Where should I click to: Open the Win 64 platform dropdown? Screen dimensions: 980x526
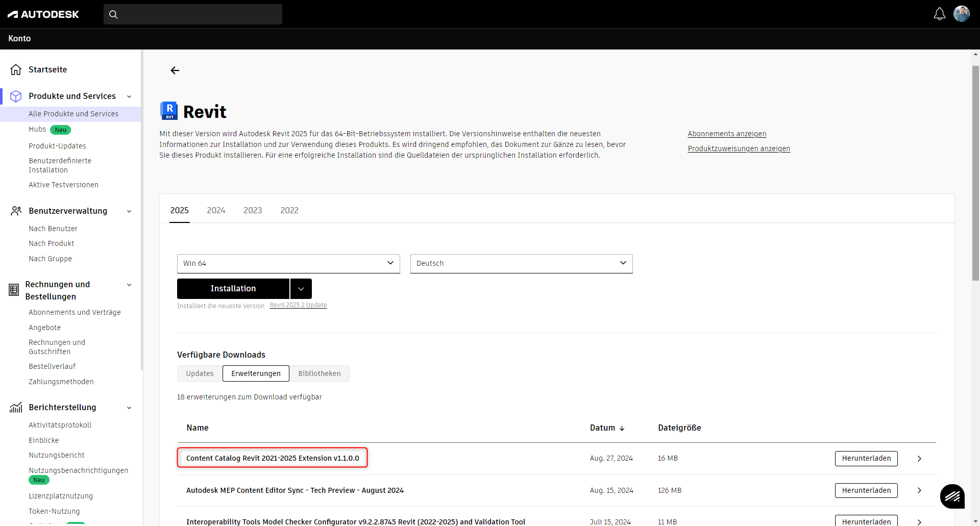coord(288,263)
